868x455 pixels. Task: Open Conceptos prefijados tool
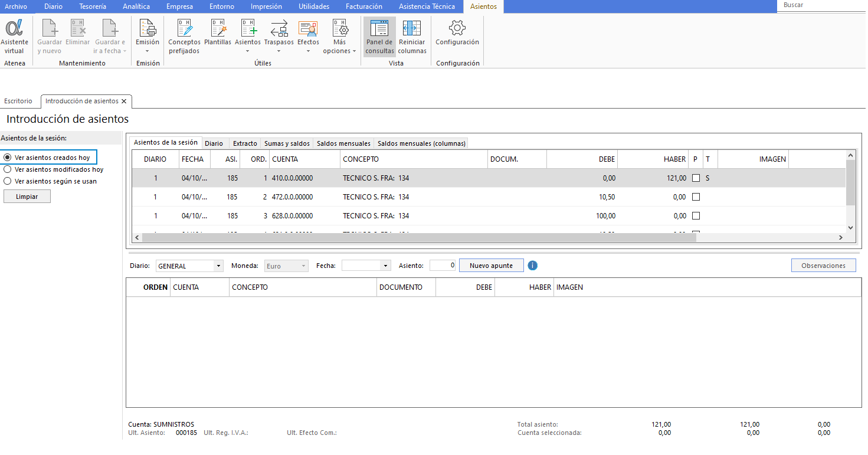click(x=185, y=37)
